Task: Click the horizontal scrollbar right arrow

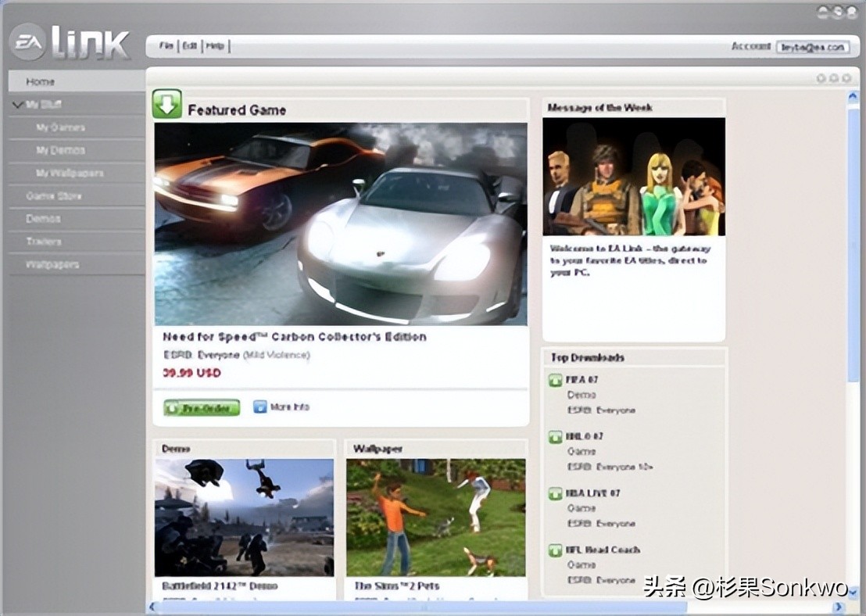Action: (838, 607)
